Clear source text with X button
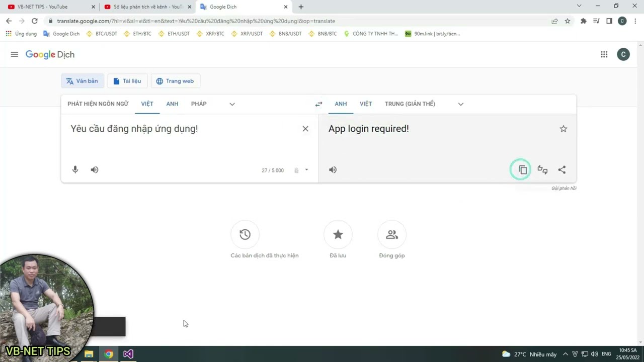Image resolution: width=644 pixels, height=362 pixels. [x=305, y=129]
